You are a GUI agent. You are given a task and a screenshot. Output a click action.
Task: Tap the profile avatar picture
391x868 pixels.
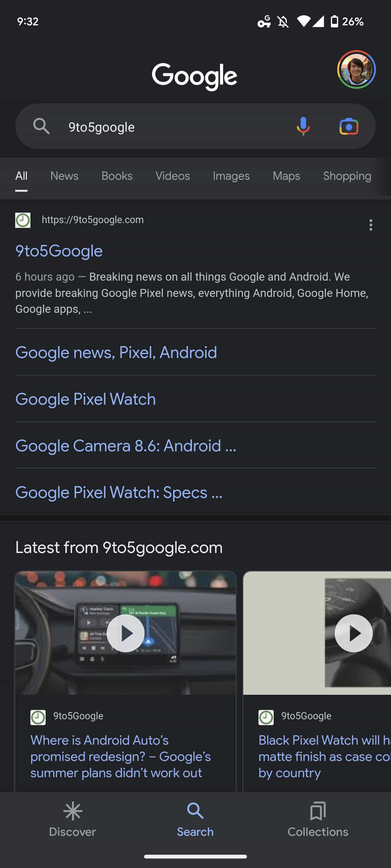[x=357, y=69]
